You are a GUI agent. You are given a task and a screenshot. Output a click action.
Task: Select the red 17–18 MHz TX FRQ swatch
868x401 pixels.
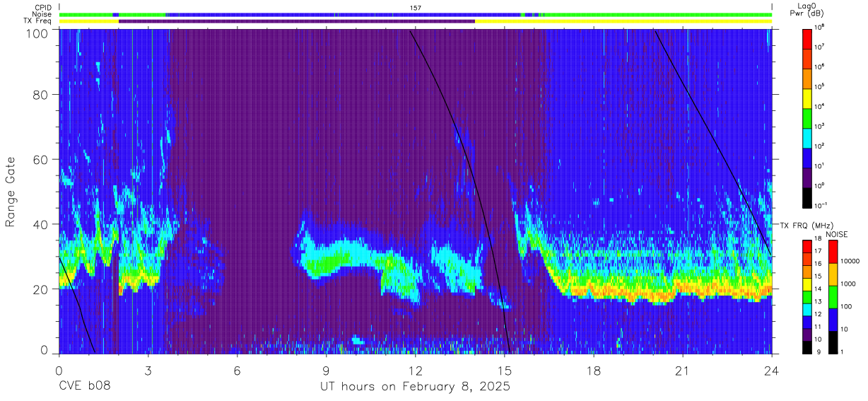click(x=807, y=247)
